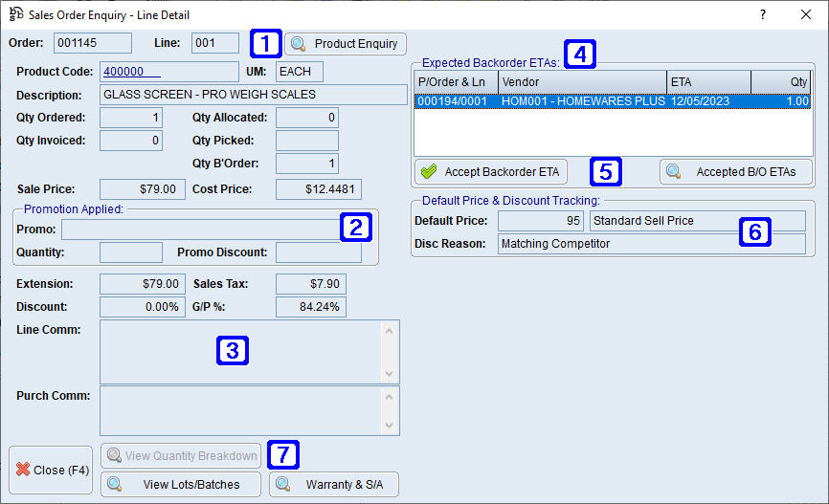This screenshot has height=504, width=829.
Task: Click the Promo field
Action: 201,230
